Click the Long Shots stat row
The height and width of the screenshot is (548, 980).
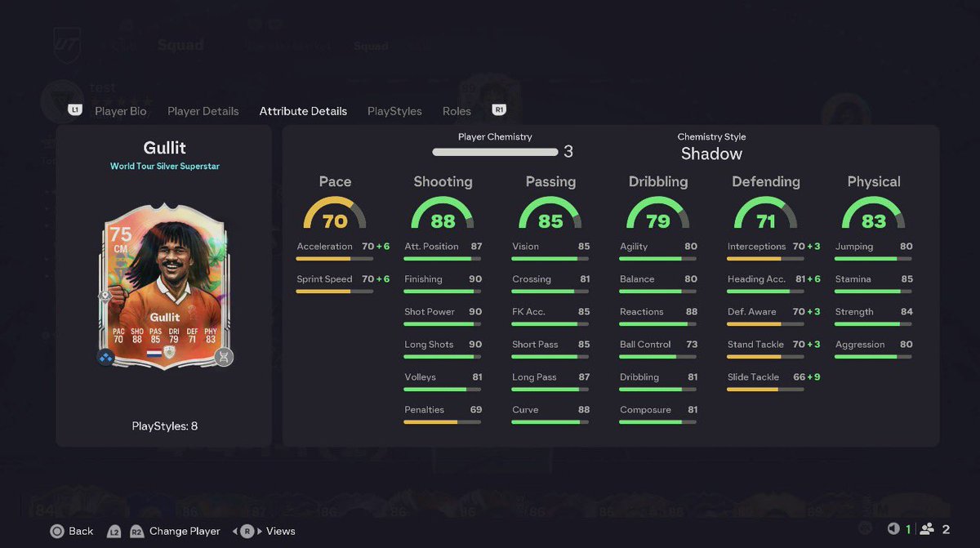(x=443, y=348)
